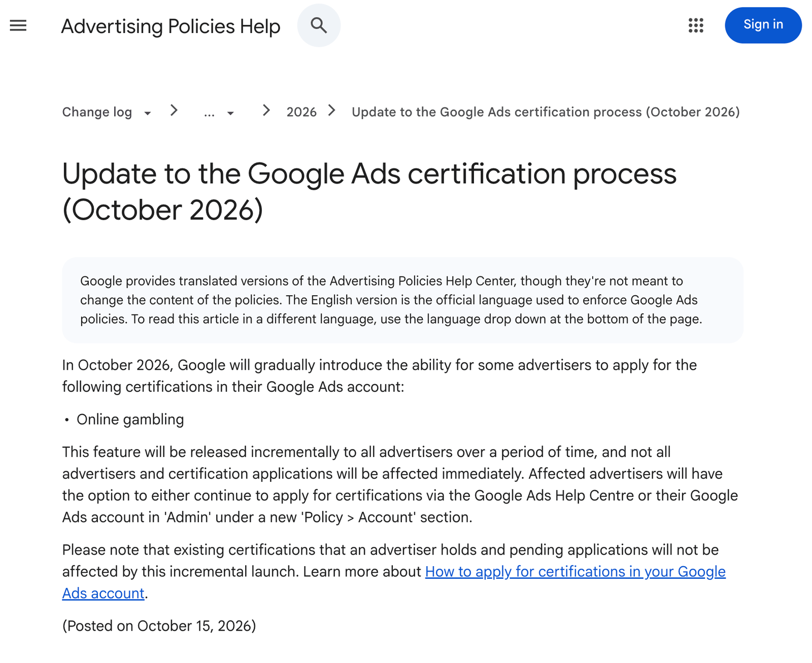Click the search magnifier icon
Screen dimensions: 812x663
click(x=319, y=25)
